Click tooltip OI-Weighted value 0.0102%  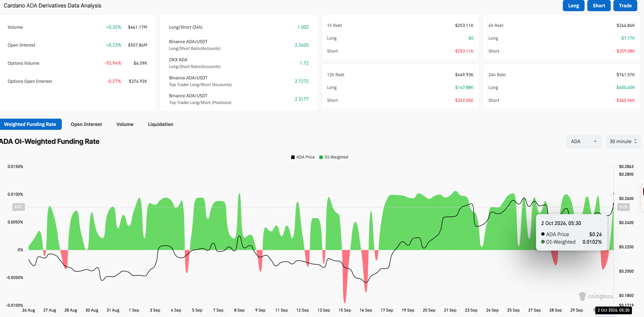point(592,242)
